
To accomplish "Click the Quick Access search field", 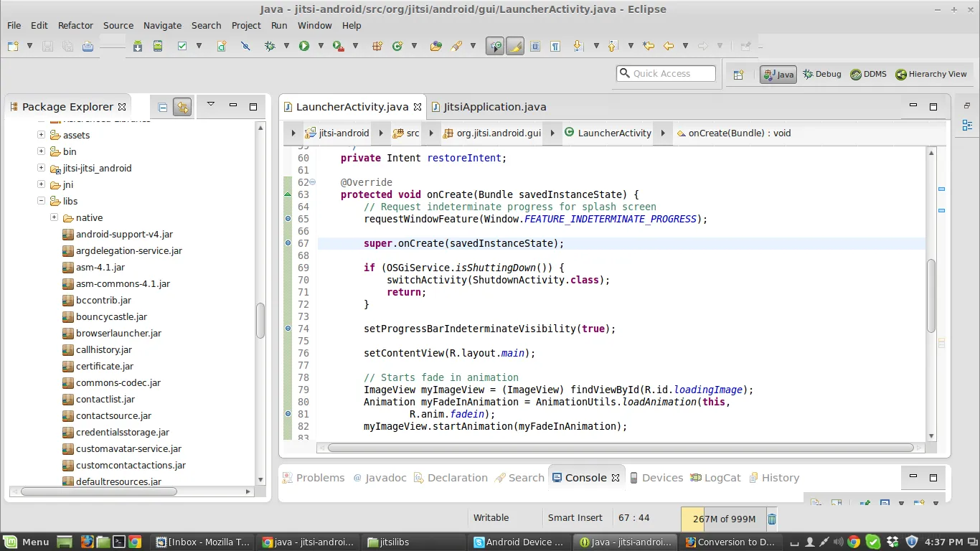I will 672,73.
